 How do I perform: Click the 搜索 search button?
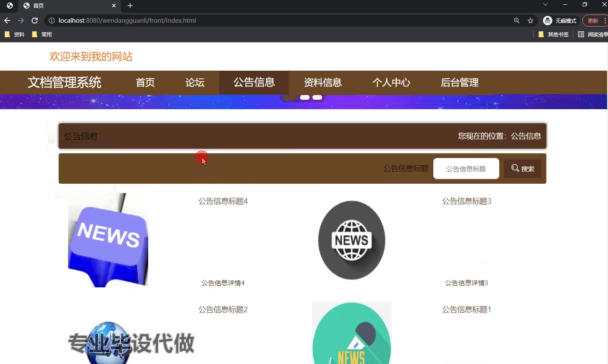tap(523, 169)
